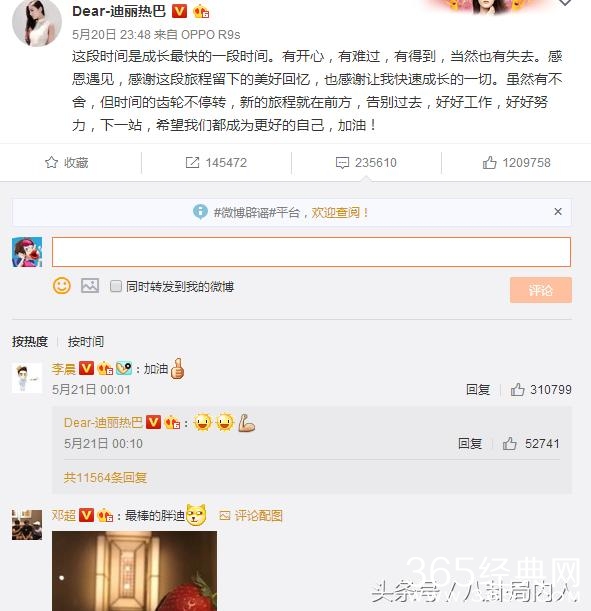Viewport: 591px width, 611px height.
Task: Sort comments by 按热度
Action: pyautogui.click(x=30, y=342)
